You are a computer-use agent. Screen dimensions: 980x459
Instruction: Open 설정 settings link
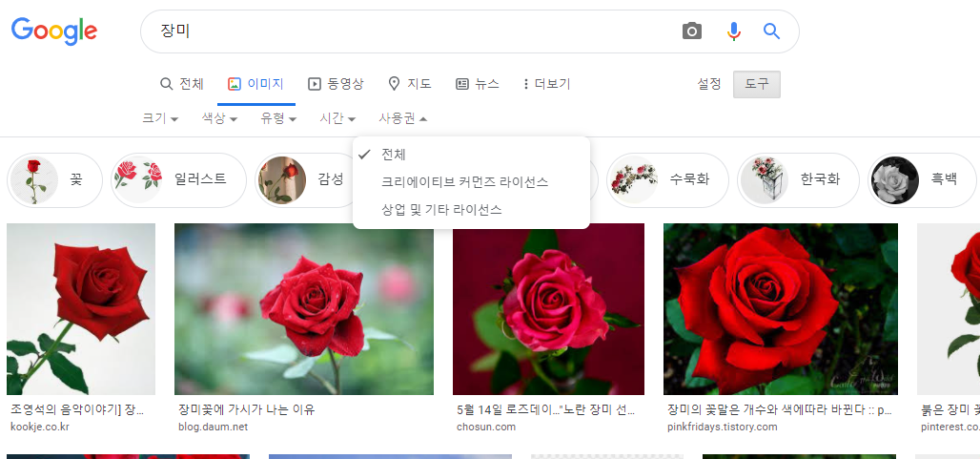click(709, 84)
